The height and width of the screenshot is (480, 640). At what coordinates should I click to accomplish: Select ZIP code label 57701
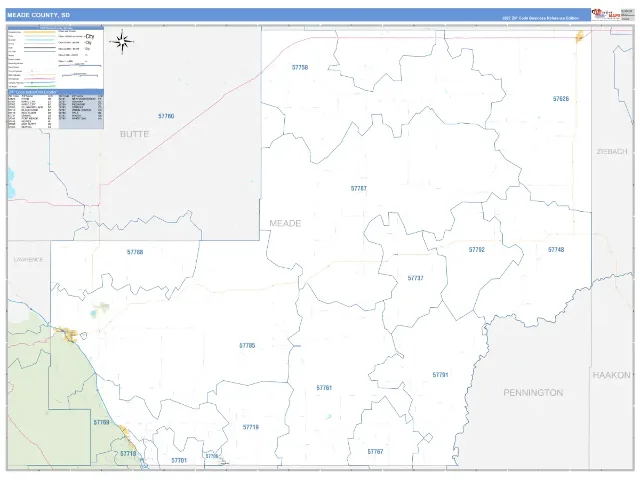click(x=179, y=460)
